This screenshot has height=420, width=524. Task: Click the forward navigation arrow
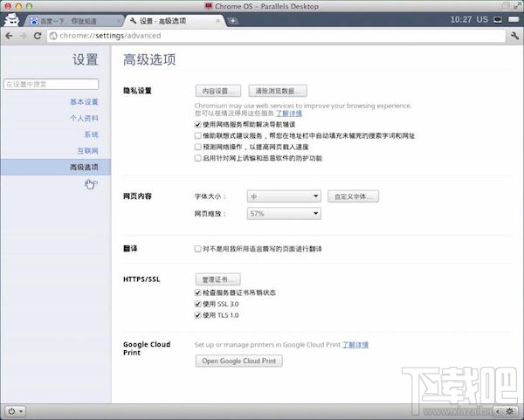coord(24,36)
